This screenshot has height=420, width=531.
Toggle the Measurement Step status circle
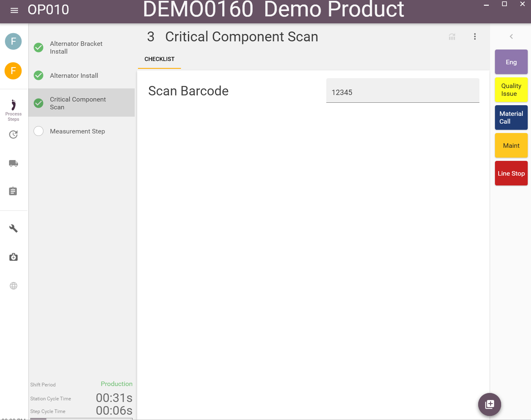pyautogui.click(x=38, y=131)
